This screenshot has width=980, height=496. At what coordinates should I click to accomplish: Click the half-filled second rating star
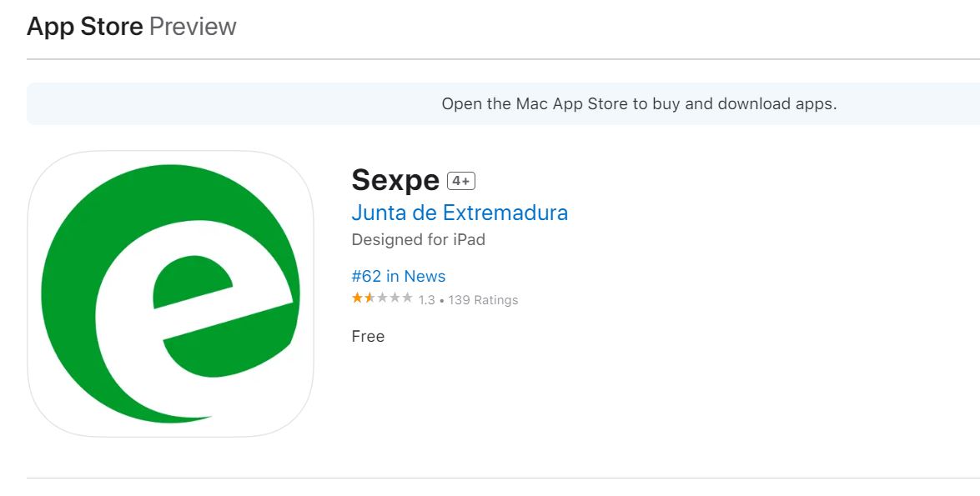tap(369, 298)
